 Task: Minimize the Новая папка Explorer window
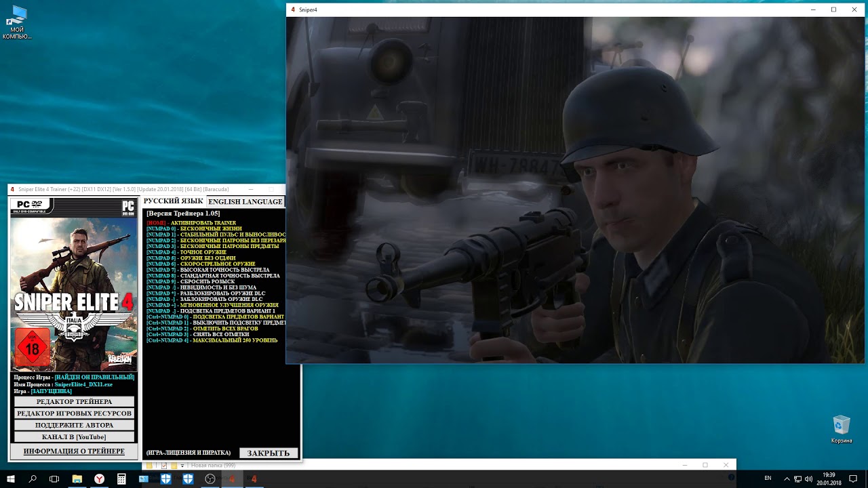coord(685,465)
